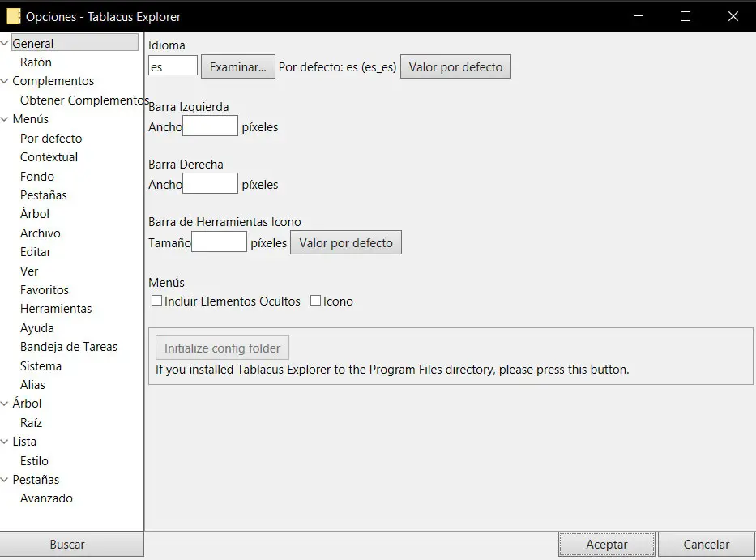Open Contextual menu settings
The width and height of the screenshot is (756, 560).
pos(49,157)
